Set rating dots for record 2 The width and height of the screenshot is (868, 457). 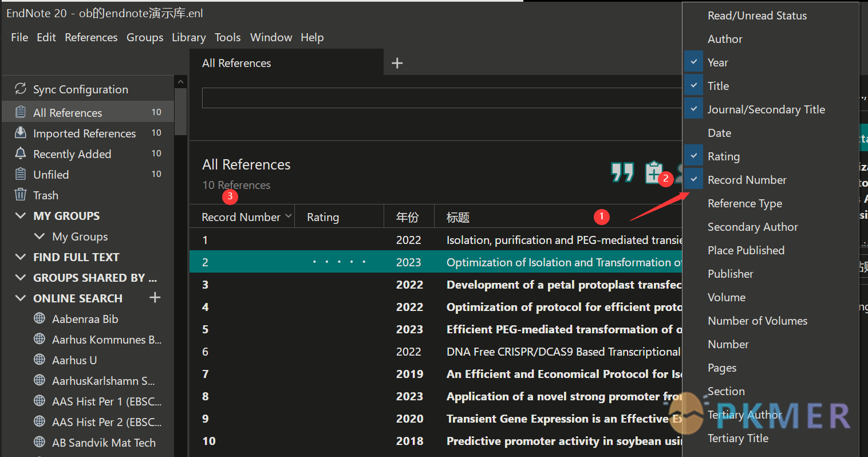339,262
